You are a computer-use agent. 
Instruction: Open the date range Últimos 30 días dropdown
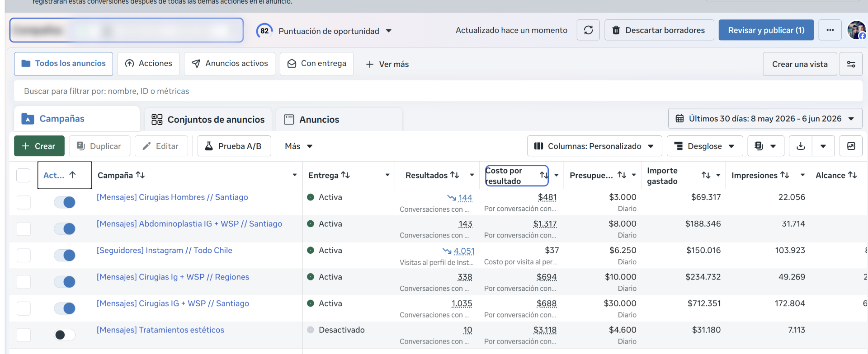click(x=765, y=119)
